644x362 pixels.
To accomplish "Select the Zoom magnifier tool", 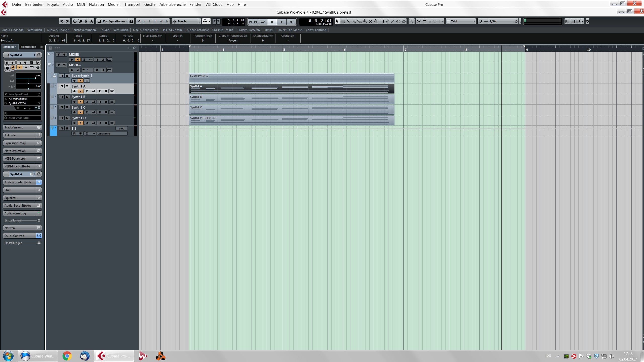I will point(365,21).
